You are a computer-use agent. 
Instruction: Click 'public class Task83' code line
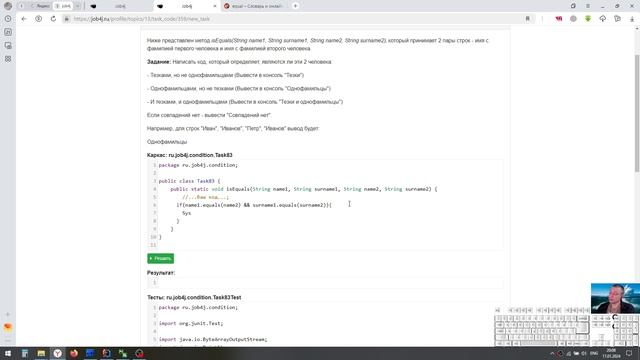189,181
